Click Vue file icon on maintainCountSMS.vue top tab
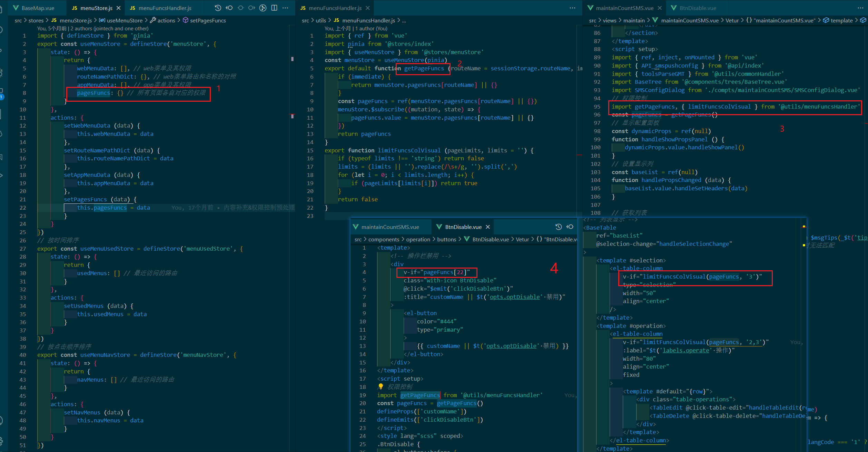 point(591,8)
